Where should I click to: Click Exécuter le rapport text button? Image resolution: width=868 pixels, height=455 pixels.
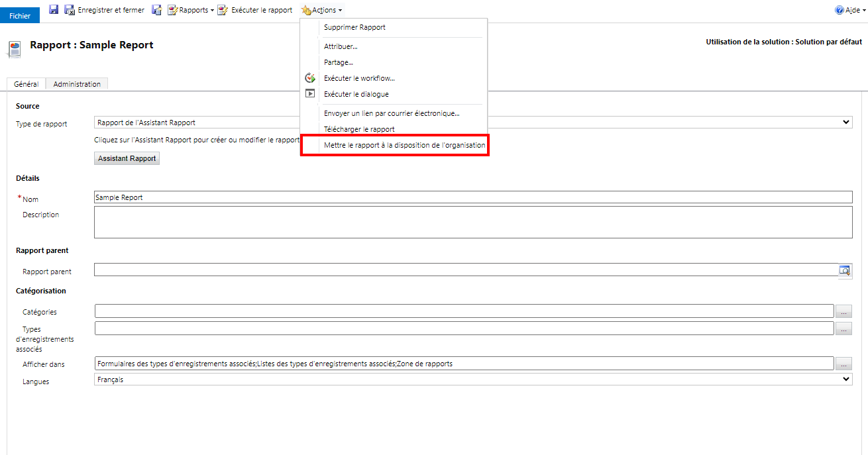point(262,10)
